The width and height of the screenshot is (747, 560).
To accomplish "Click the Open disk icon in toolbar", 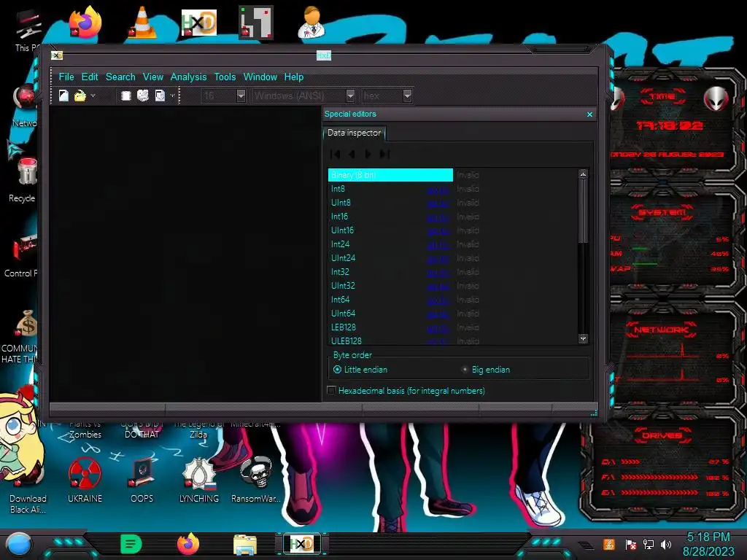I will click(x=142, y=96).
